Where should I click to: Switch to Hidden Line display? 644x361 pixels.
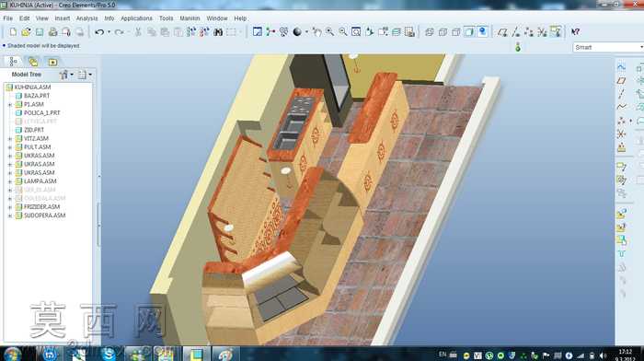pos(443,31)
